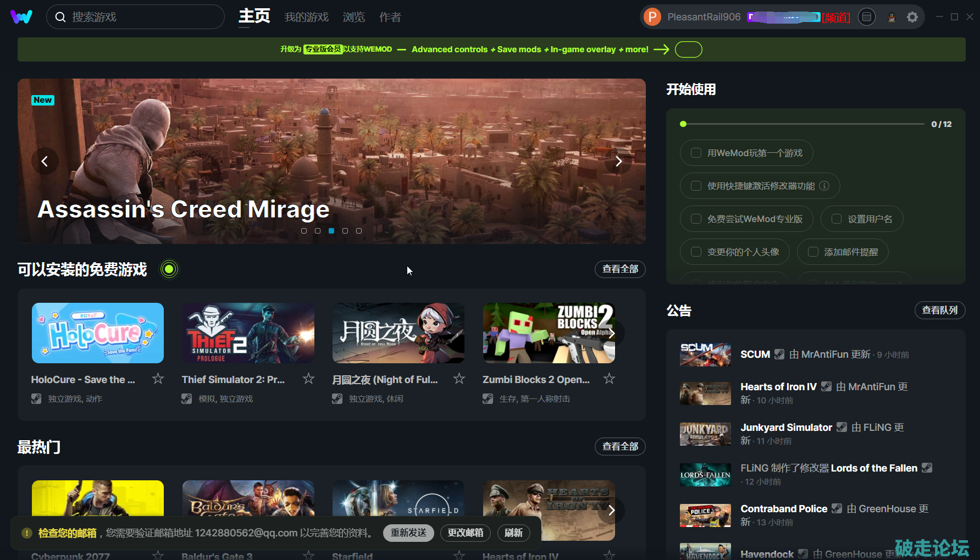Viewport: 980px width, 560px height.
Task: Show previous banner slide arrow
Action: point(45,161)
